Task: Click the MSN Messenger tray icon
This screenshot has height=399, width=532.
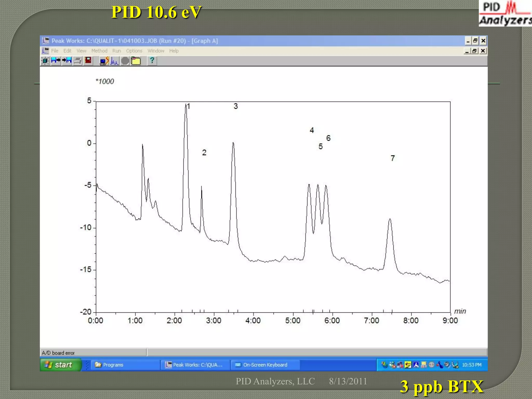Action: [x=393, y=365]
